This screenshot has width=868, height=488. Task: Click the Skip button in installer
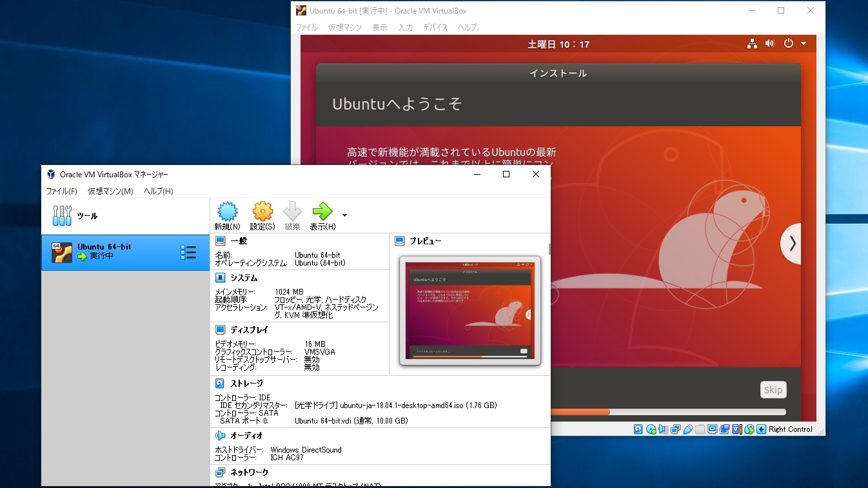coord(773,389)
